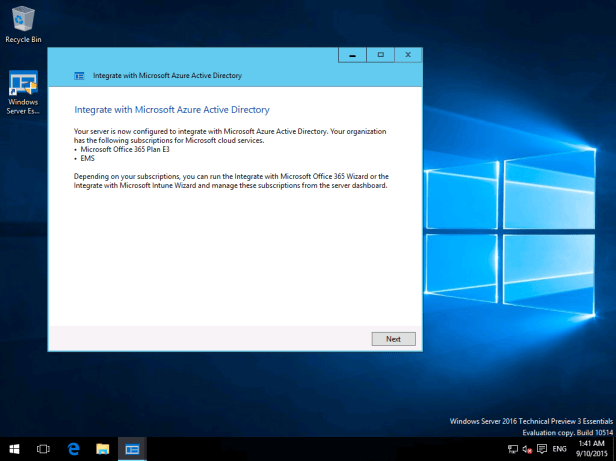Open Task View from the taskbar
The width and height of the screenshot is (616, 461).
point(43,449)
